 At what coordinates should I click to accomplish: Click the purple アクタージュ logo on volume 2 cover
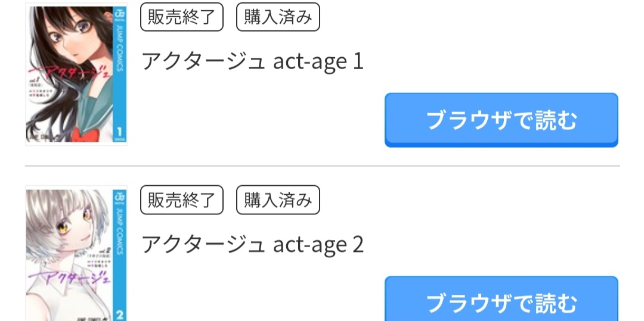tap(72, 276)
